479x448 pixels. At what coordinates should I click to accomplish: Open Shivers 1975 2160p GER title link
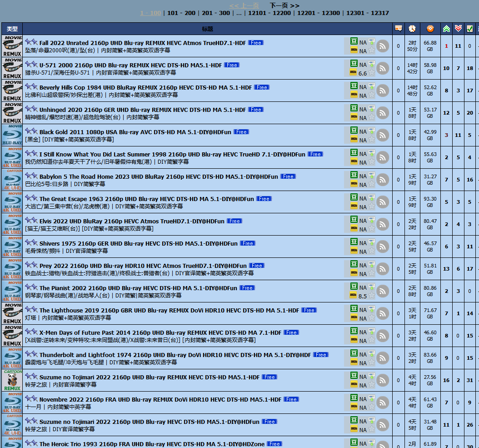coord(139,243)
